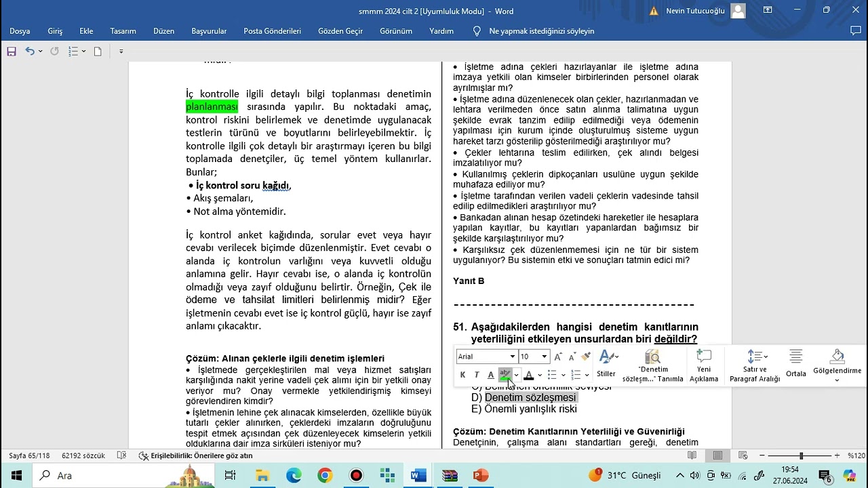The image size is (868, 488).
Task: Open the Posta Gönderileri tab
Action: pos(272,31)
